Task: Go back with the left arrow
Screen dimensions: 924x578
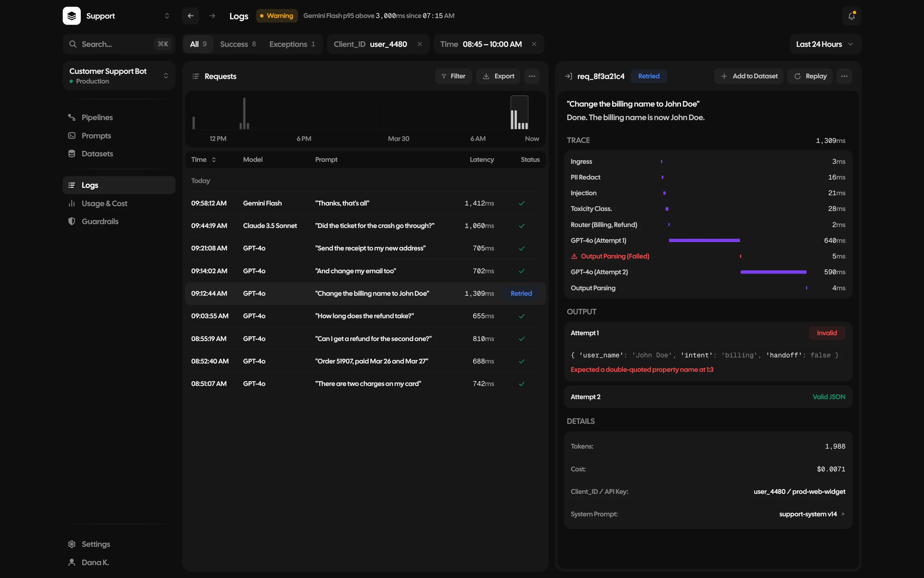Action: click(x=191, y=16)
